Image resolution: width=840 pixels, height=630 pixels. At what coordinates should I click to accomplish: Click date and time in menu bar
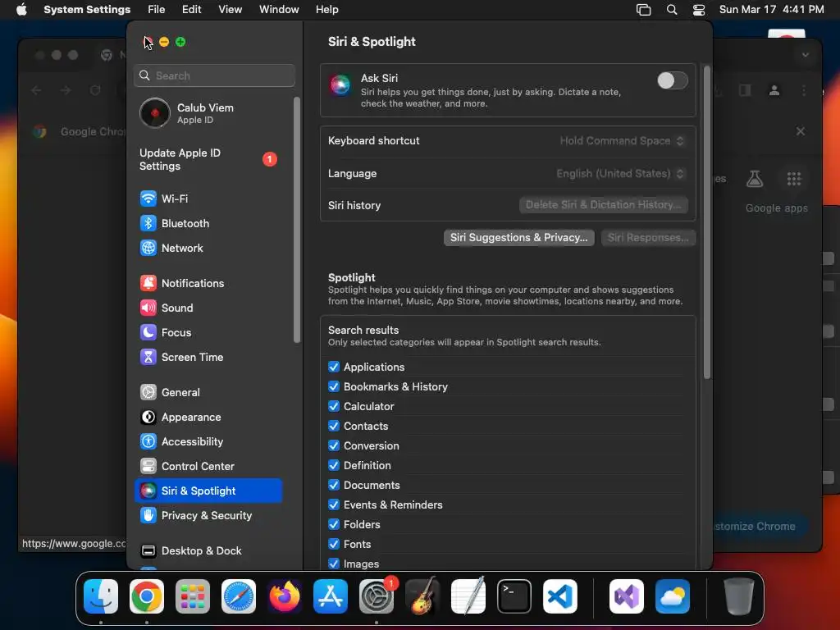[771, 10]
